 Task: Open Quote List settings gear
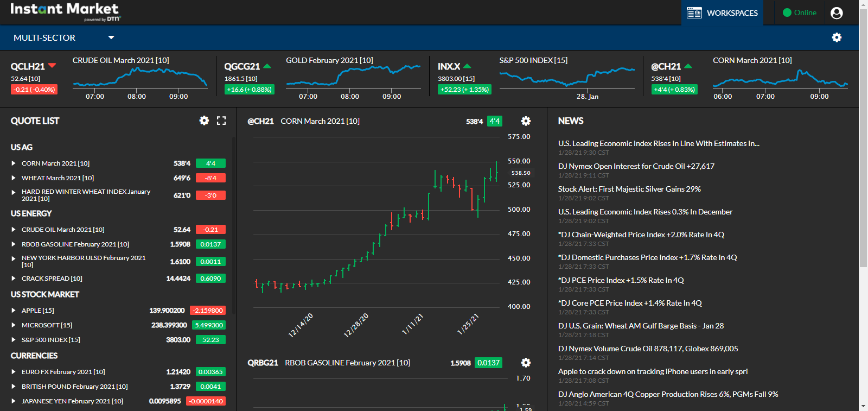tap(204, 121)
